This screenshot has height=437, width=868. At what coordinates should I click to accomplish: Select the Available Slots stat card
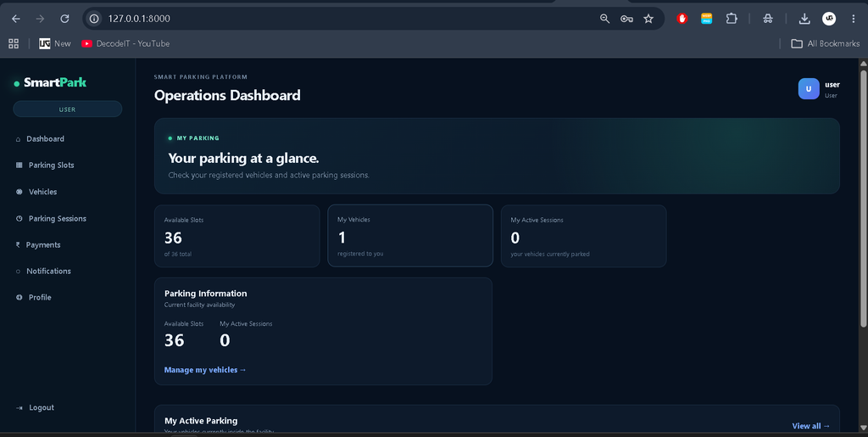(237, 237)
